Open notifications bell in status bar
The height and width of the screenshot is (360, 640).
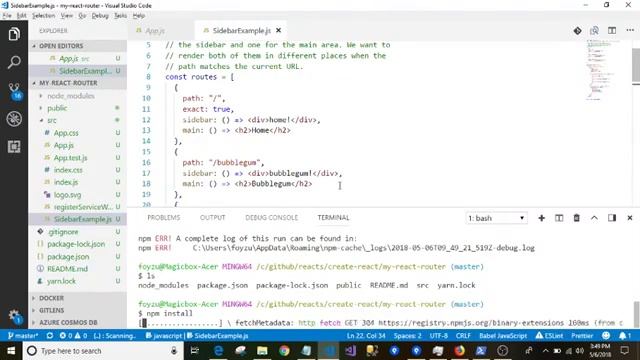624,336
